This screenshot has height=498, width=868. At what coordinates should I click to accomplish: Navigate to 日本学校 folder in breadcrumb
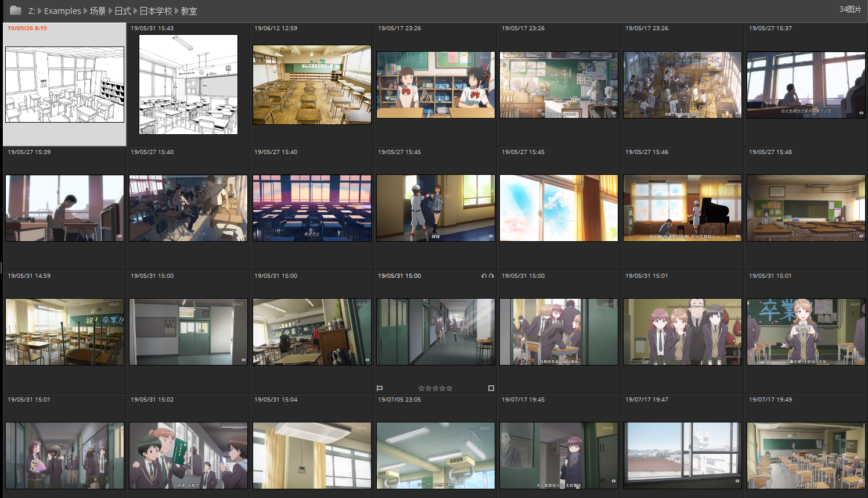pyautogui.click(x=156, y=11)
